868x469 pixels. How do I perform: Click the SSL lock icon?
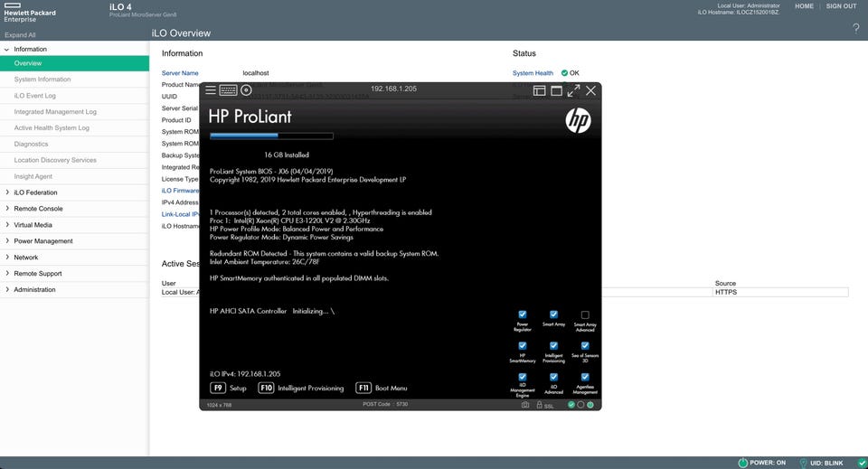tap(539, 405)
